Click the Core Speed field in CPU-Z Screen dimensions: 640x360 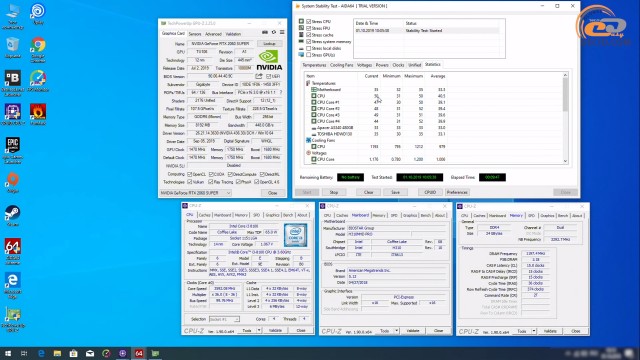pyautogui.click(x=224, y=289)
